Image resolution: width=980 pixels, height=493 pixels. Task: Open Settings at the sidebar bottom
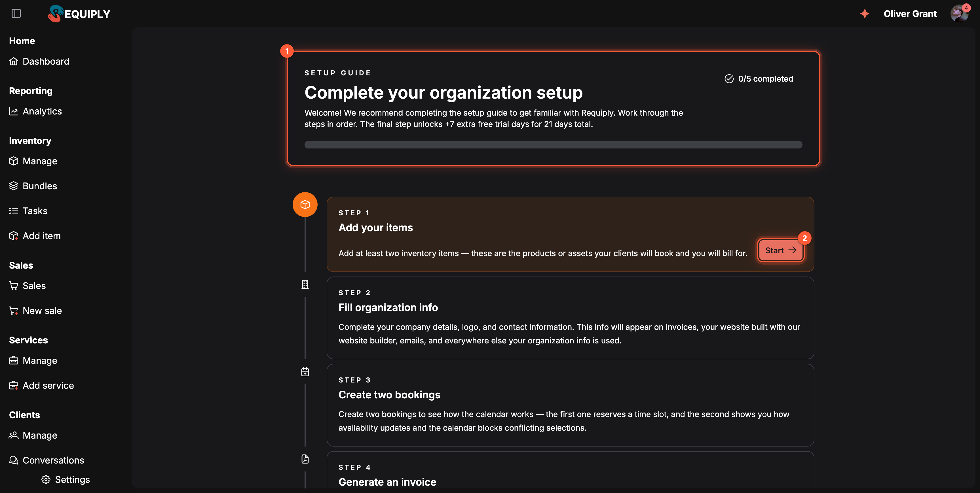66,479
